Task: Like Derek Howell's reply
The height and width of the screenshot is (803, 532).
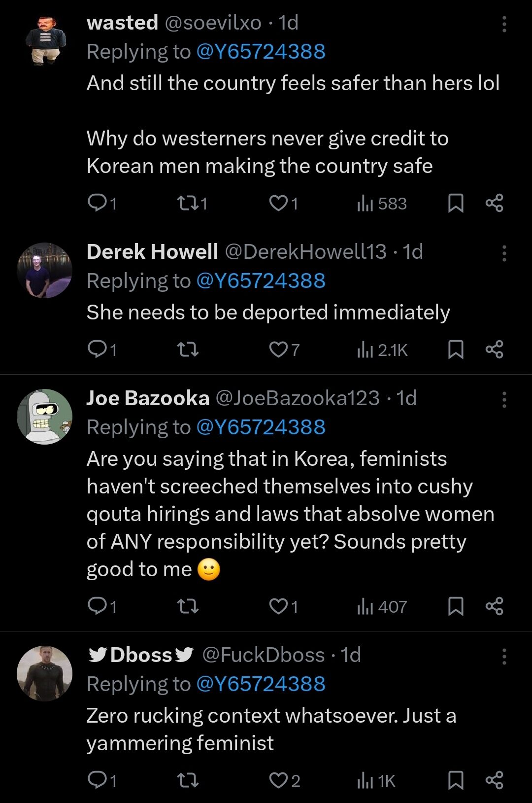Action: tap(278, 349)
